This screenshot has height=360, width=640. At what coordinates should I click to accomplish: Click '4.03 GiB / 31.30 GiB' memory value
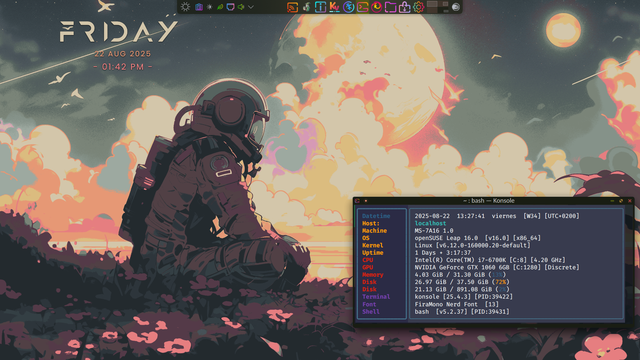point(449,275)
